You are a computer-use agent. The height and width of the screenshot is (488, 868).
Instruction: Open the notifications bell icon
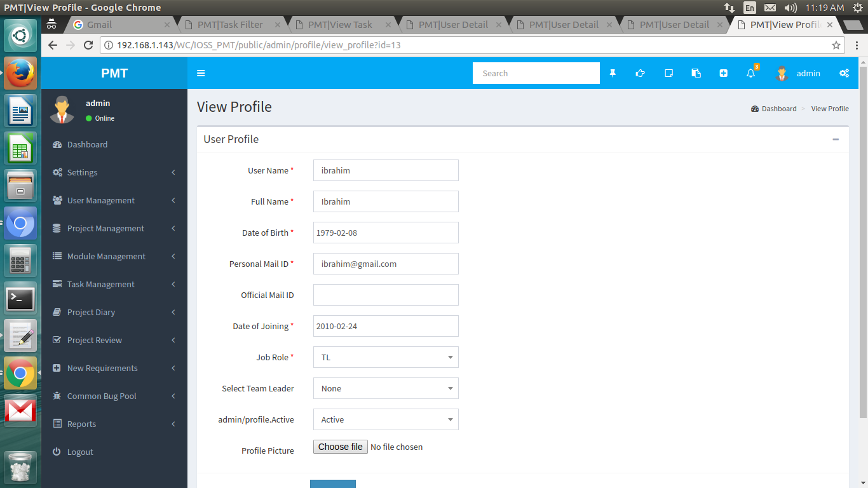coord(751,73)
